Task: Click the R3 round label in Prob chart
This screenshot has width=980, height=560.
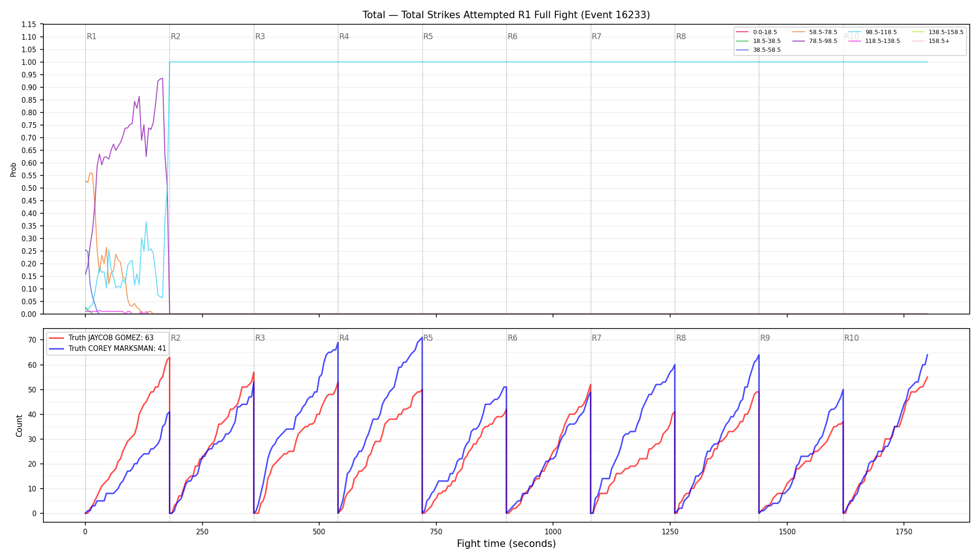Action: tap(260, 36)
